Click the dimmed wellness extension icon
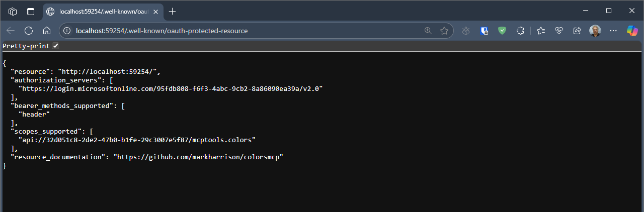This screenshot has width=644, height=212. [466, 31]
